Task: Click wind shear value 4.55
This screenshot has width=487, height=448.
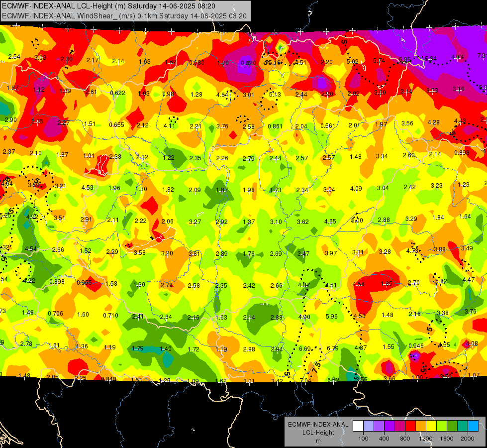Action: [444, 344]
